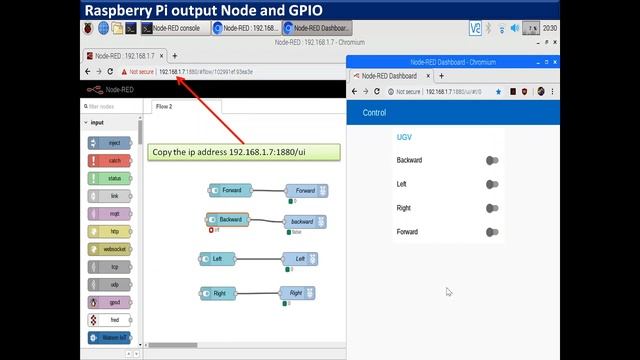Select the Watson IoT node in palette
The image size is (640, 360).
110,338
